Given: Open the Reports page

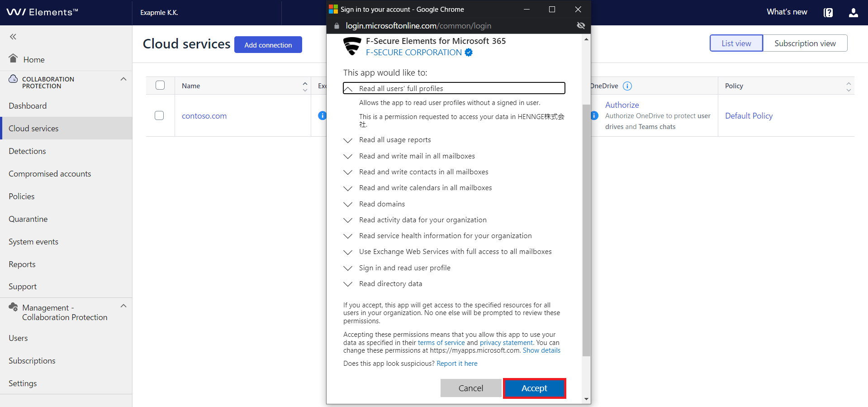Looking at the screenshot, I should click(22, 264).
